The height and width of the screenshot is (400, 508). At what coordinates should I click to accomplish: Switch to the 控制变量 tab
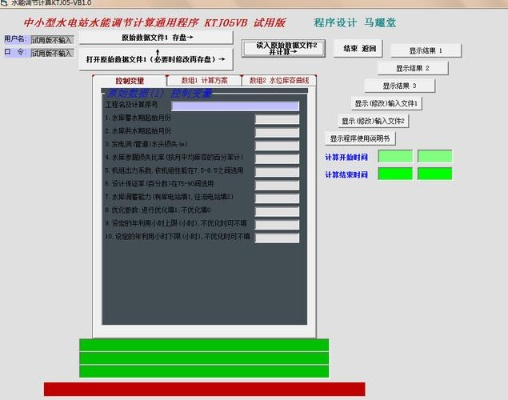130,81
